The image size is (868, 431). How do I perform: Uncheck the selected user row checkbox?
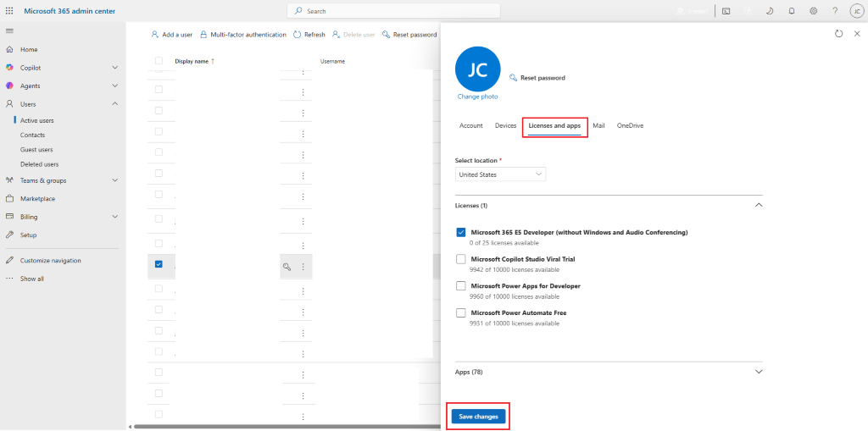coord(159,264)
